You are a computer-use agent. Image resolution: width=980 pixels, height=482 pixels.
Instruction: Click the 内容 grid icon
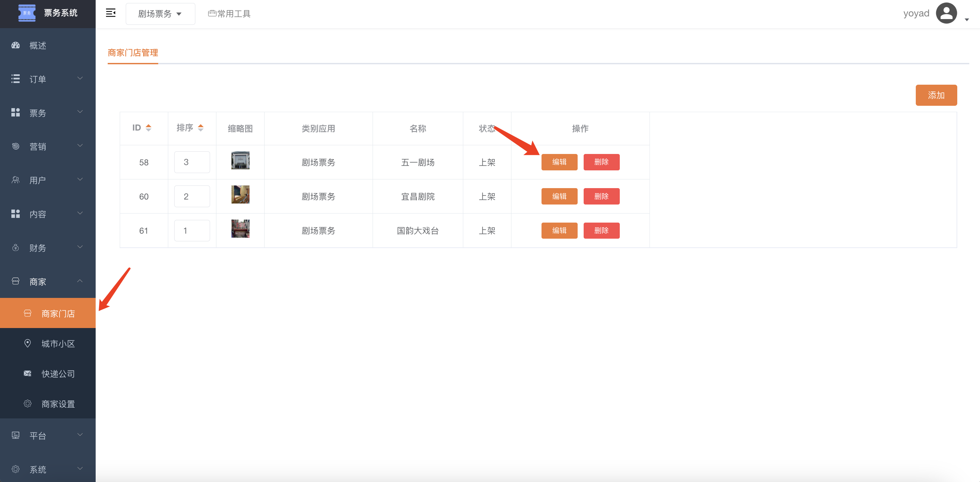(16, 214)
